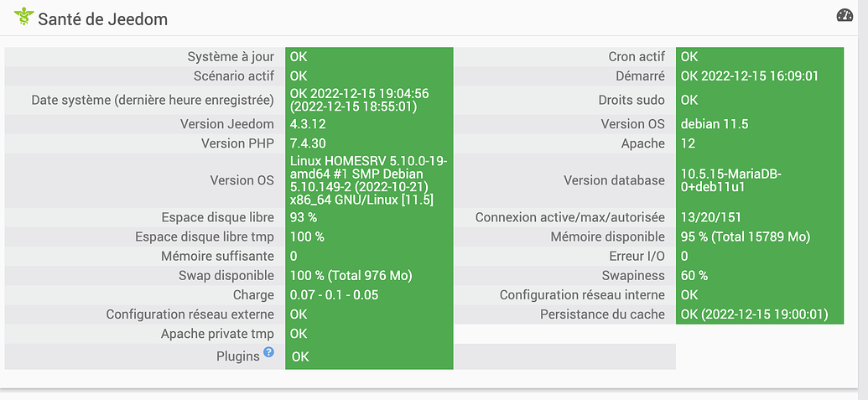Select the 4.3.12 version value
This screenshot has width=868, height=400.
[308, 124]
